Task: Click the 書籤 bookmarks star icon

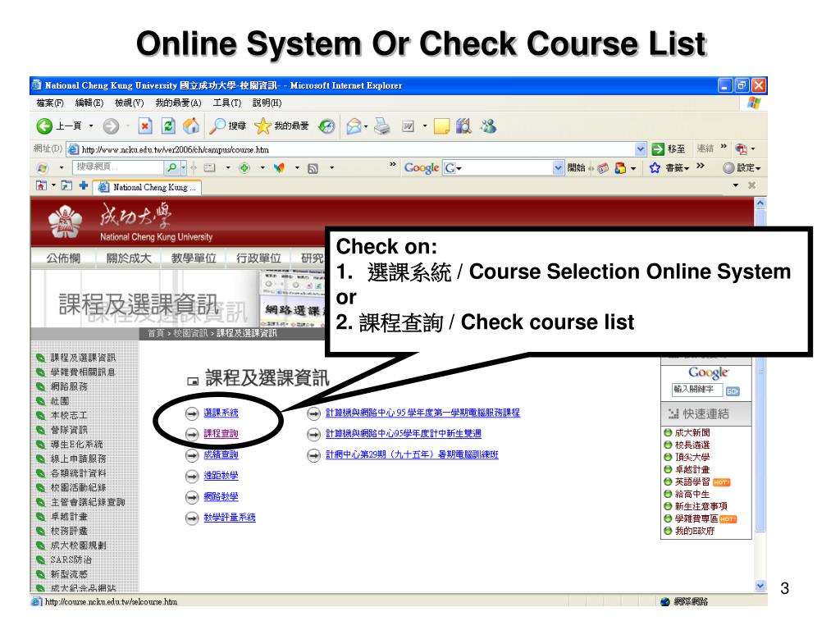Action: 655,167
